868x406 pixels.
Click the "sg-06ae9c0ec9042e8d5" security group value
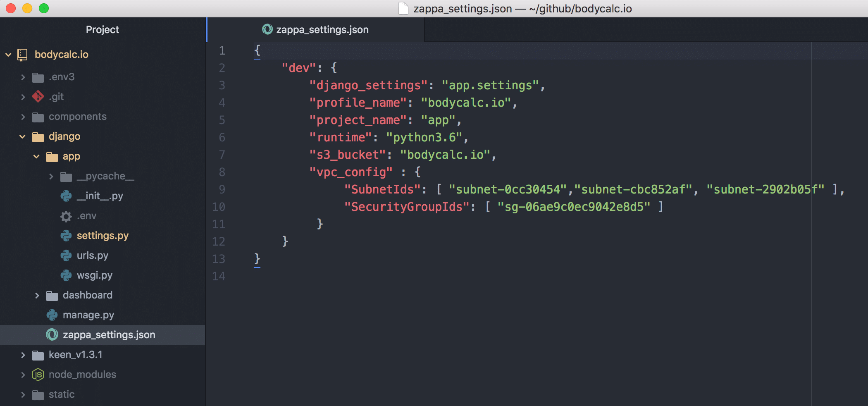[574, 207]
